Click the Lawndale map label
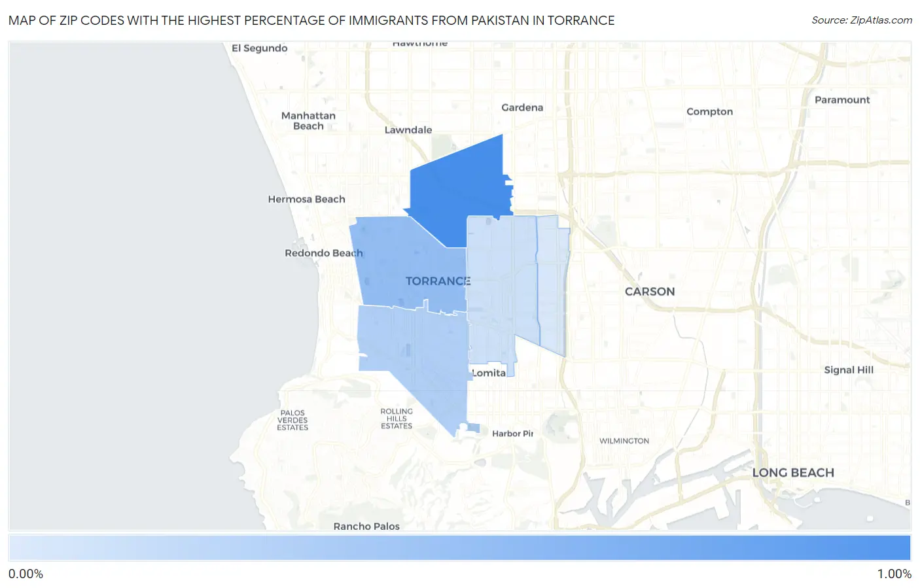The width and height of the screenshot is (920, 588). pyautogui.click(x=408, y=130)
